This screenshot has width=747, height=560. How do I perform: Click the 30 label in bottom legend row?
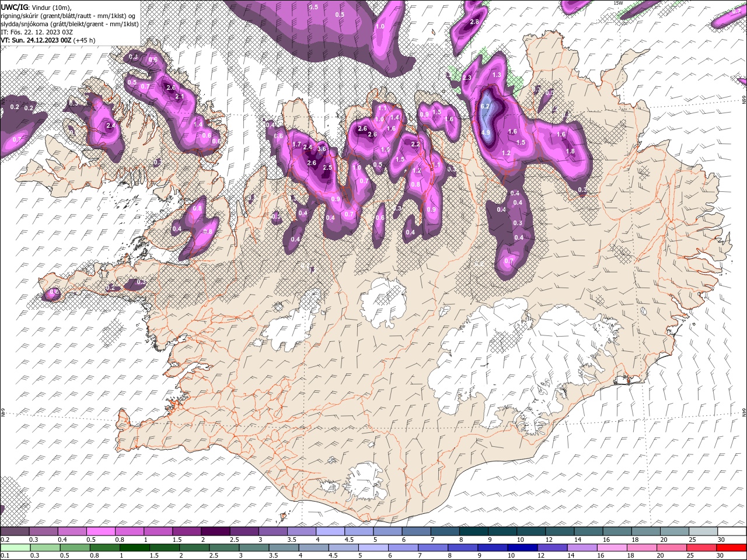click(721, 555)
